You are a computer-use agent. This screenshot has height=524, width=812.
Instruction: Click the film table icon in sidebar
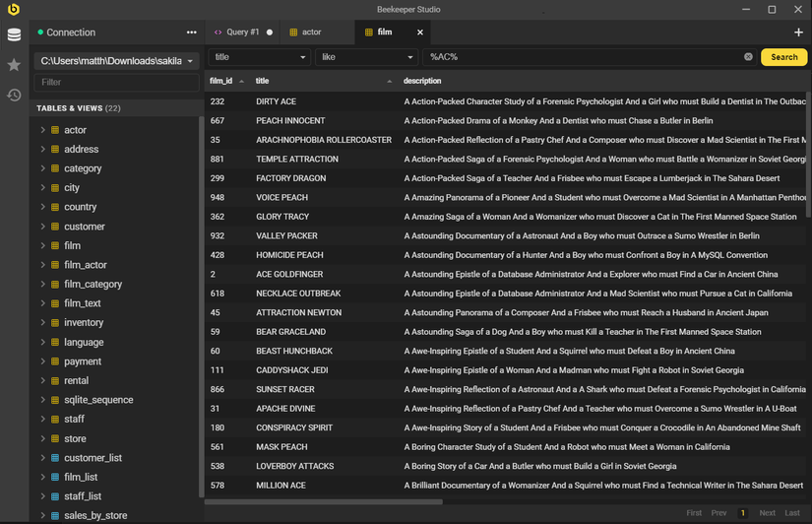[55, 245]
